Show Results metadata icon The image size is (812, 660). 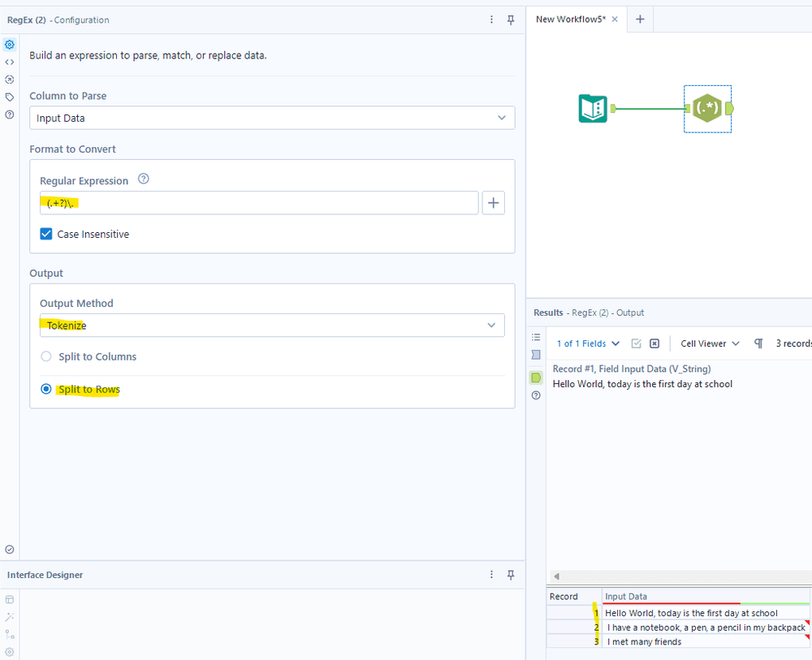(x=536, y=355)
